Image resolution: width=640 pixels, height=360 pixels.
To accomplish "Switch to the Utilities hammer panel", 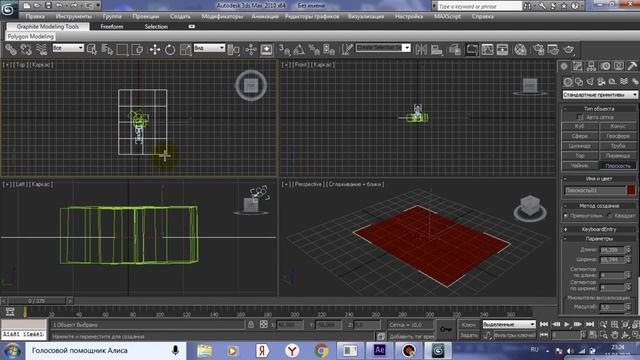I will [632, 66].
